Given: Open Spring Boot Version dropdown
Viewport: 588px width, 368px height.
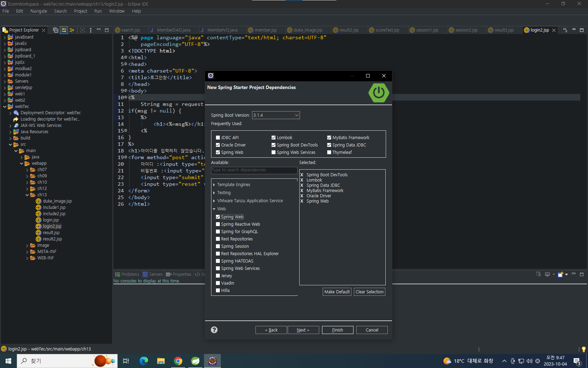Looking at the screenshot, I should tap(276, 115).
